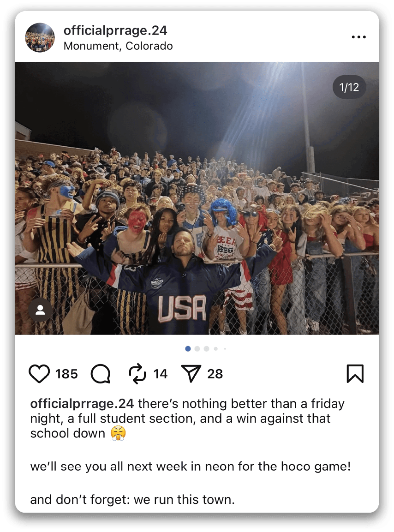The height and width of the screenshot is (532, 394).
Task: View the 185 likes count
Action: tap(66, 374)
